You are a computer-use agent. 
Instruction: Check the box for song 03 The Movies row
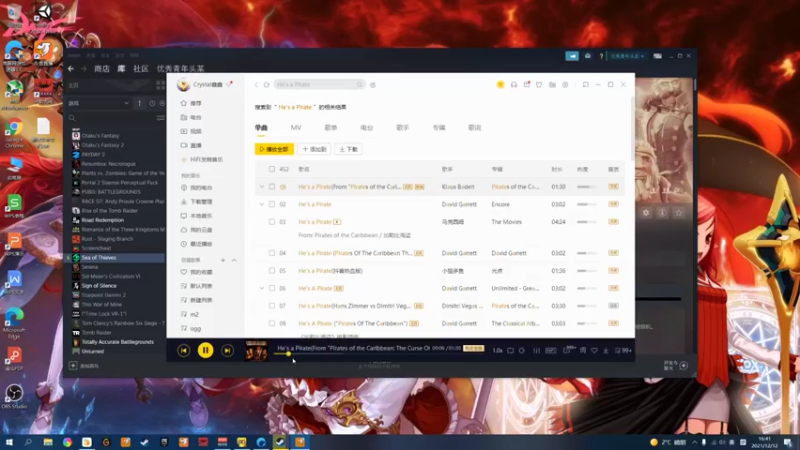coord(272,222)
